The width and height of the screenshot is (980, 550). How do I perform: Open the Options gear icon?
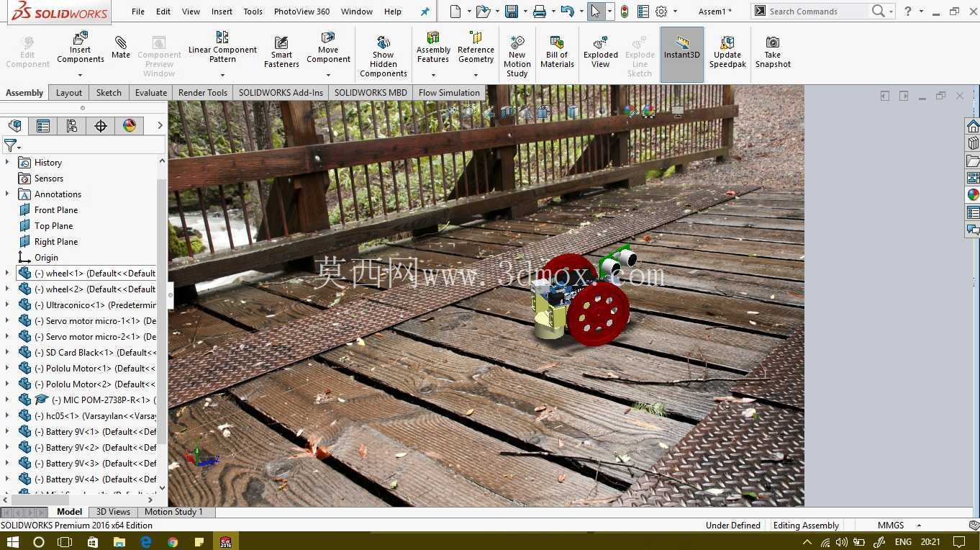pyautogui.click(x=661, y=12)
